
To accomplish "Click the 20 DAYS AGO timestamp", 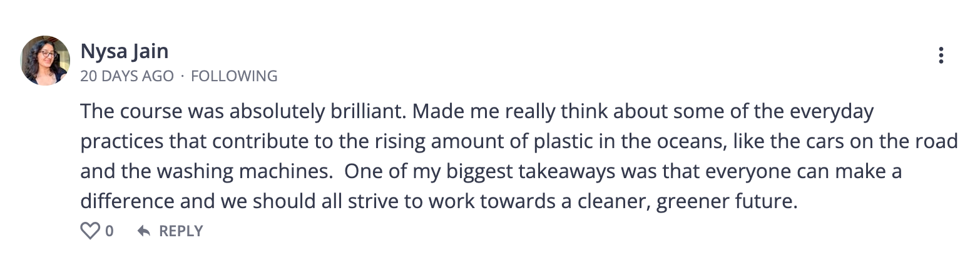I will (x=127, y=76).
